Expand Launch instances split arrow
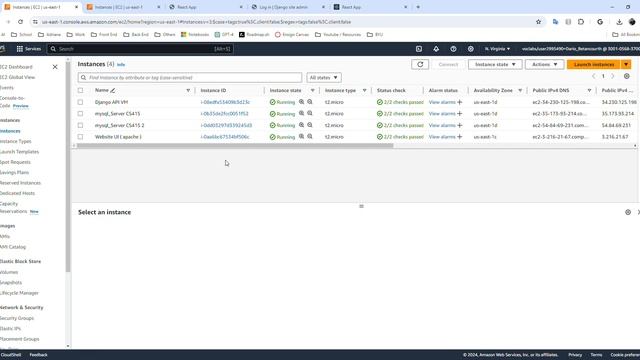The height and width of the screenshot is (360, 640). [x=626, y=64]
